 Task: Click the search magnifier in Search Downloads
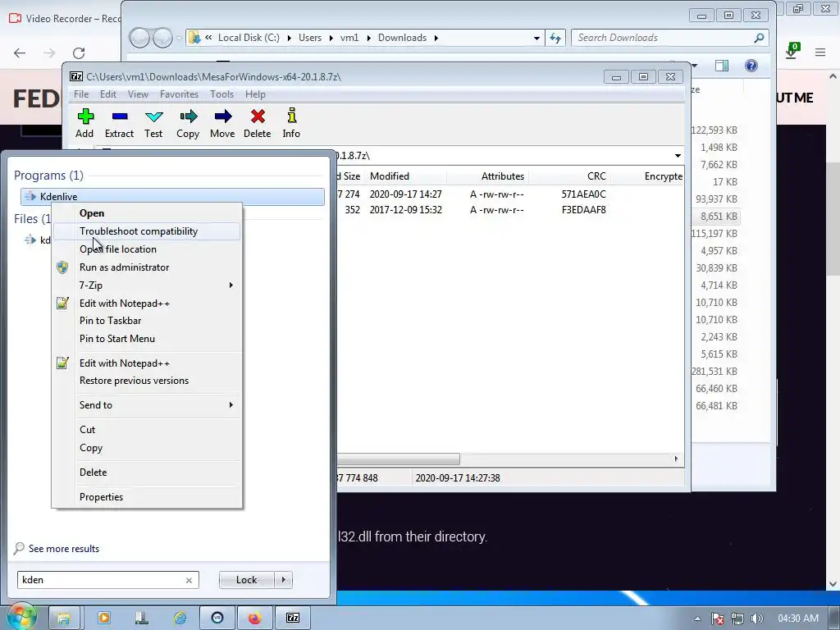click(x=759, y=38)
